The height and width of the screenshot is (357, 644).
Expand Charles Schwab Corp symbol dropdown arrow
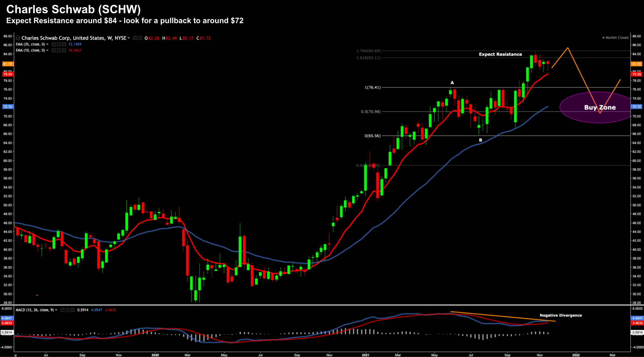pyautogui.click(x=129, y=38)
